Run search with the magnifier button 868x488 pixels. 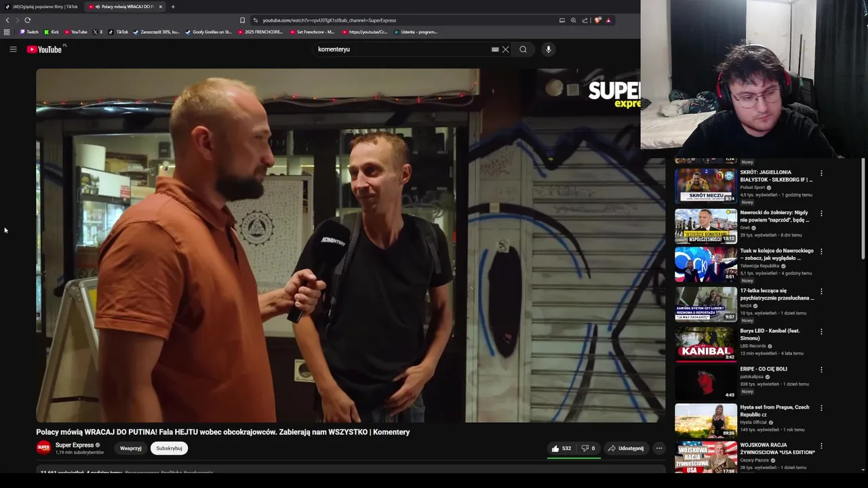click(x=523, y=49)
